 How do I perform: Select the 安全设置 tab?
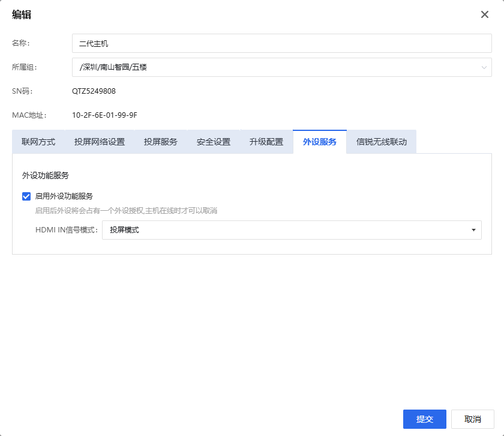click(214, 142)
